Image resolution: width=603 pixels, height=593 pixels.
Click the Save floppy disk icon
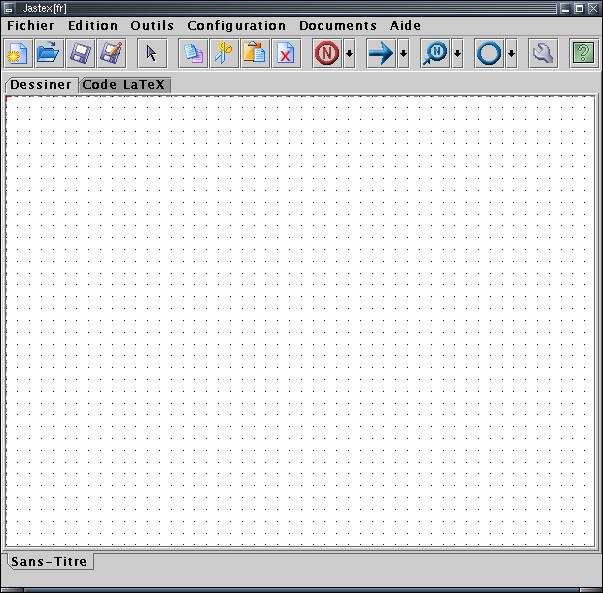coord(79,54)
